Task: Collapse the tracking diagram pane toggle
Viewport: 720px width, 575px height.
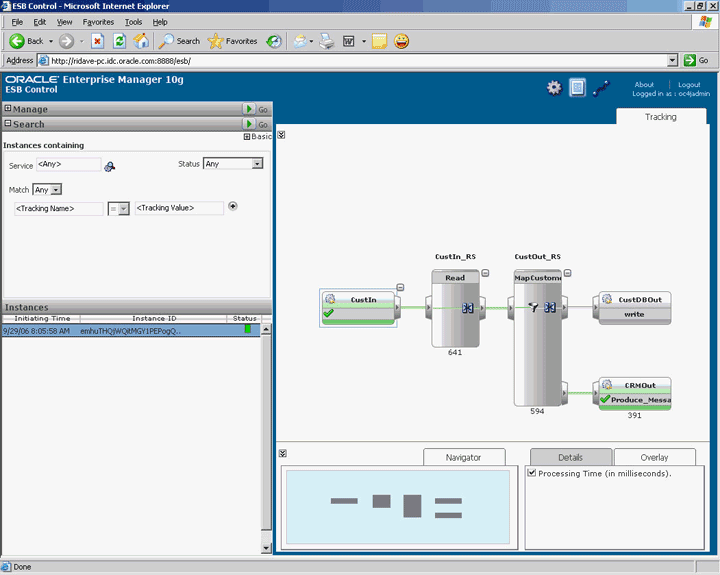Action: [x=281, y=135]
